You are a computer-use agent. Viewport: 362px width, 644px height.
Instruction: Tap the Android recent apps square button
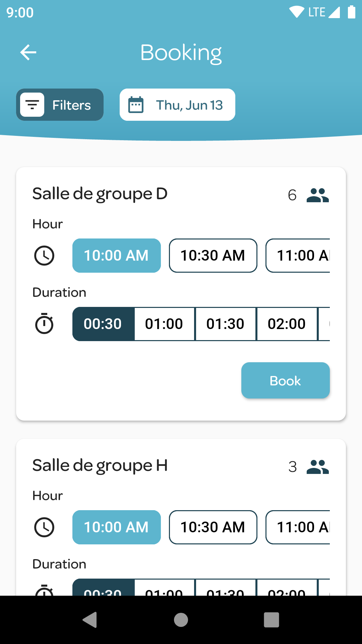[x=271, y=620]
